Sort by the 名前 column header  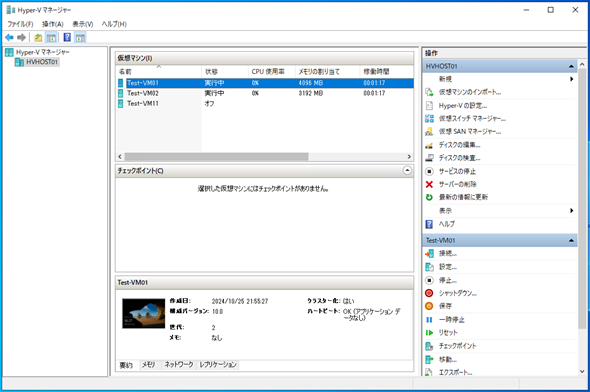click(159, 71)
